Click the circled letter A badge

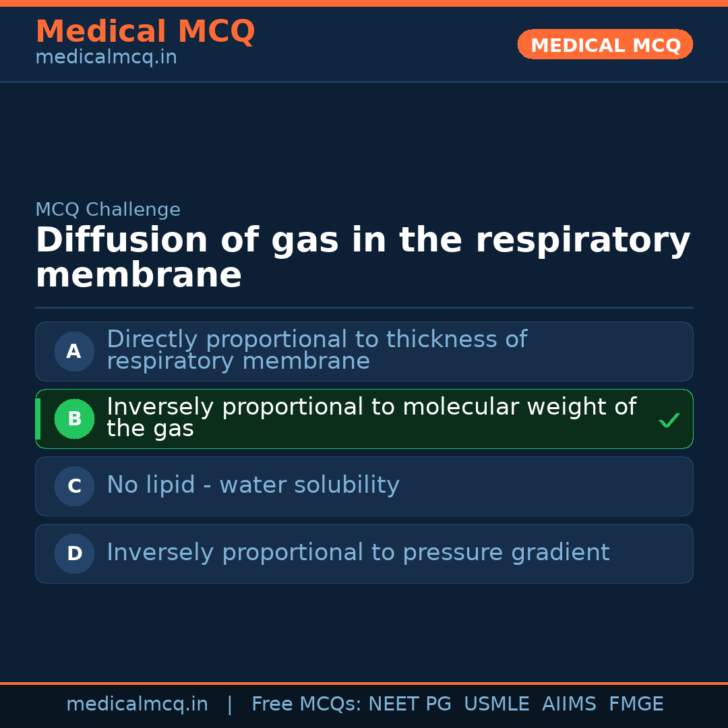[74, 351]
